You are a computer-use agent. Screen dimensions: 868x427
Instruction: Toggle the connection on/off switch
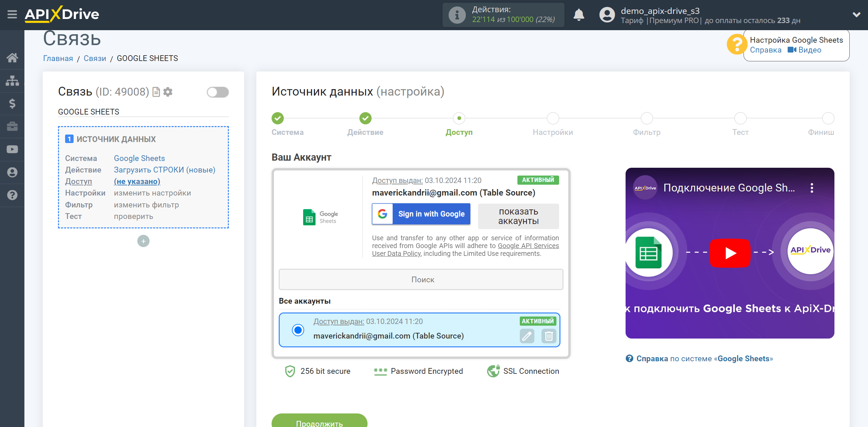218,92
